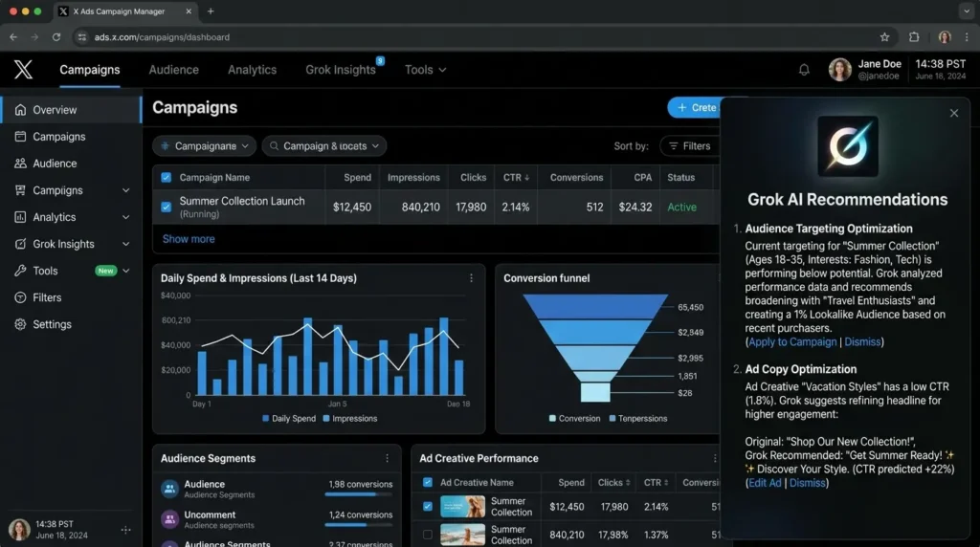Toggle select-all checkbox in Campaign Name header

(x=166, y=177)
